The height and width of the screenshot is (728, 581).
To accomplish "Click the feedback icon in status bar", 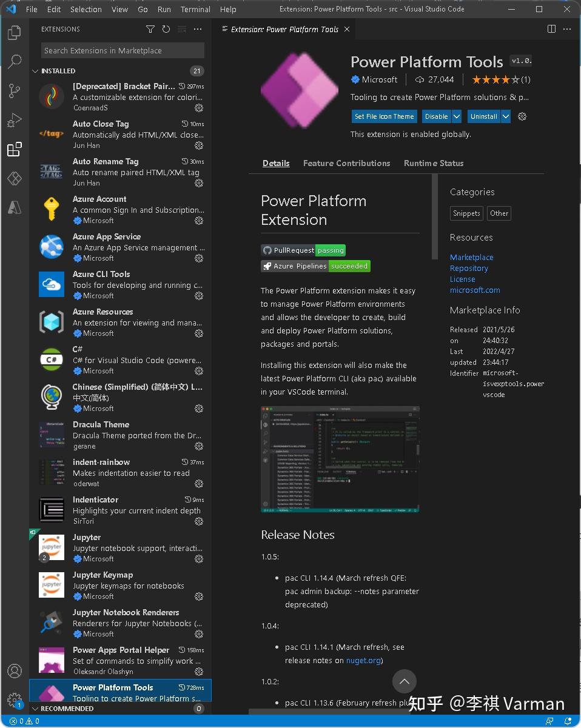I will coord(550,721).
